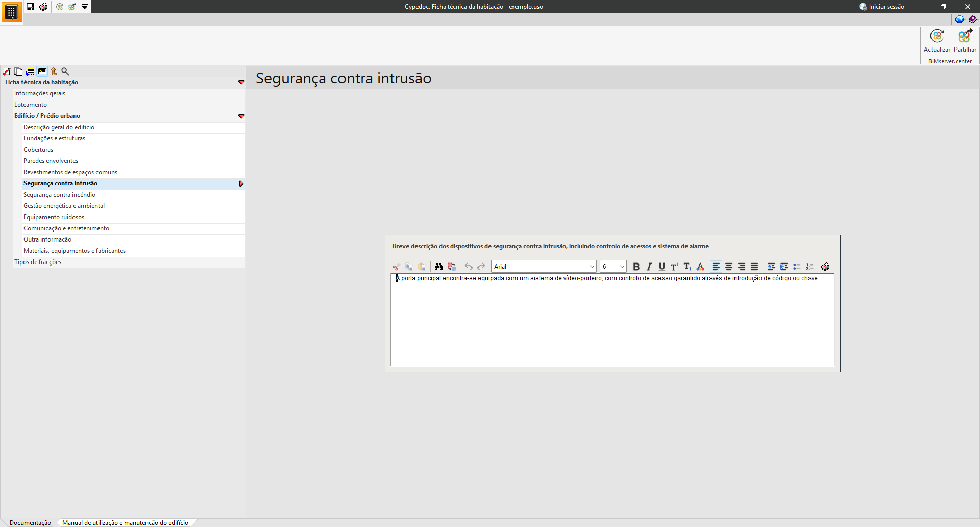Click the print icon in the title bar
980x527 pixels.
click(43, 7)
